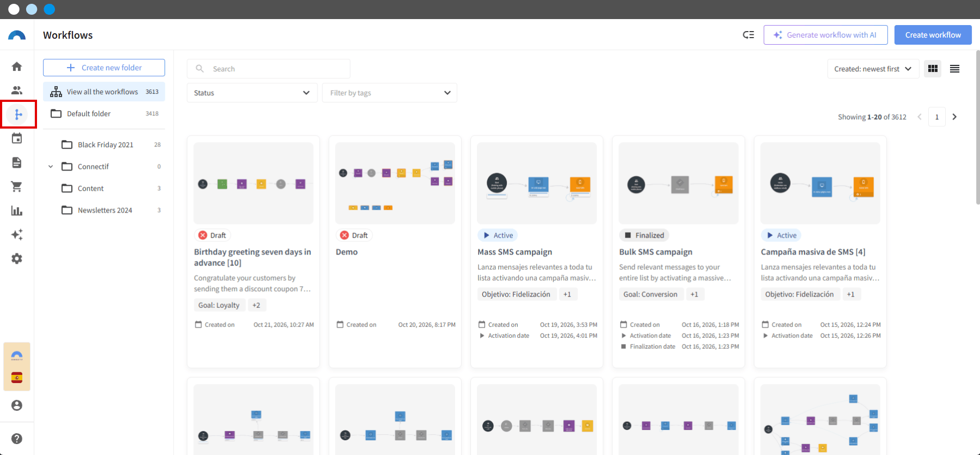980x455 pixels.
Task: Open the Default folder
Action: point(104,114)
